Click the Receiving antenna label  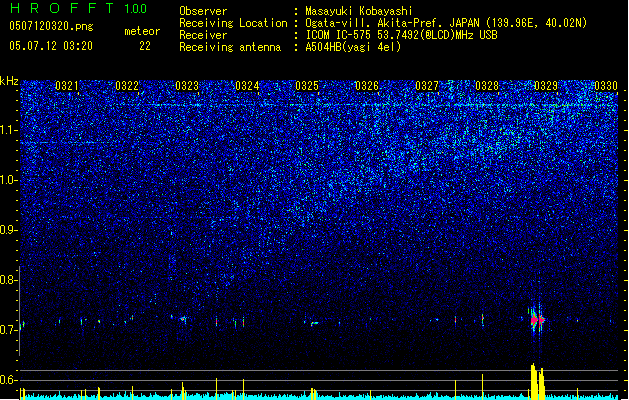pyautogui.click(x=230, y=47)
